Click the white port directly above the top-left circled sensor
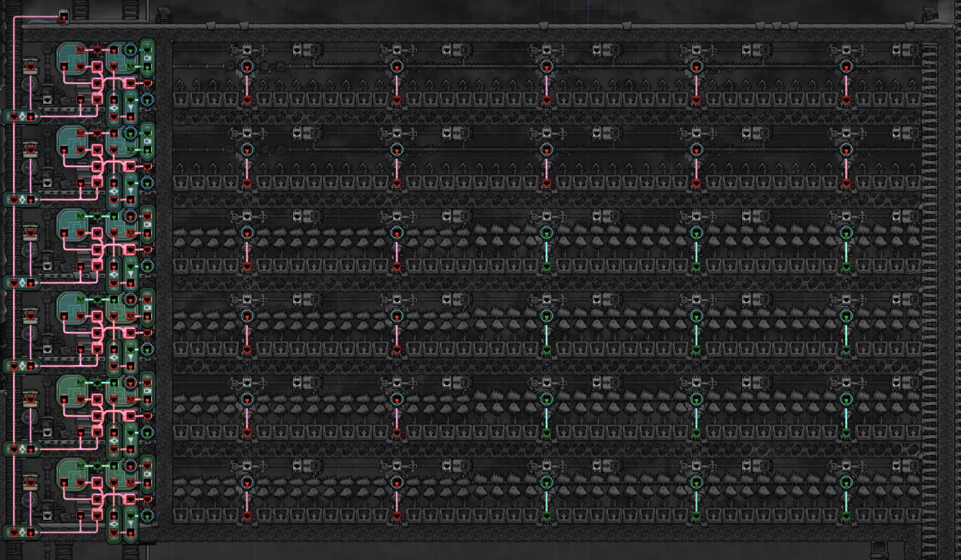 [247, 49]
